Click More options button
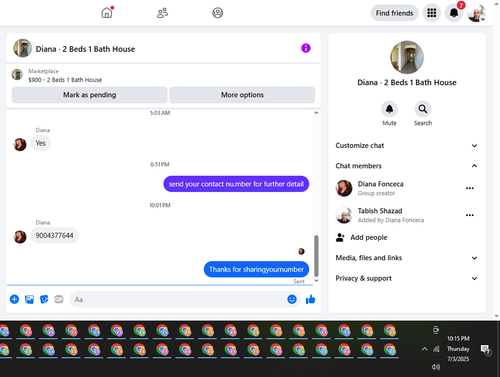Screen dimensions: 500x377 tap(242, 95)
